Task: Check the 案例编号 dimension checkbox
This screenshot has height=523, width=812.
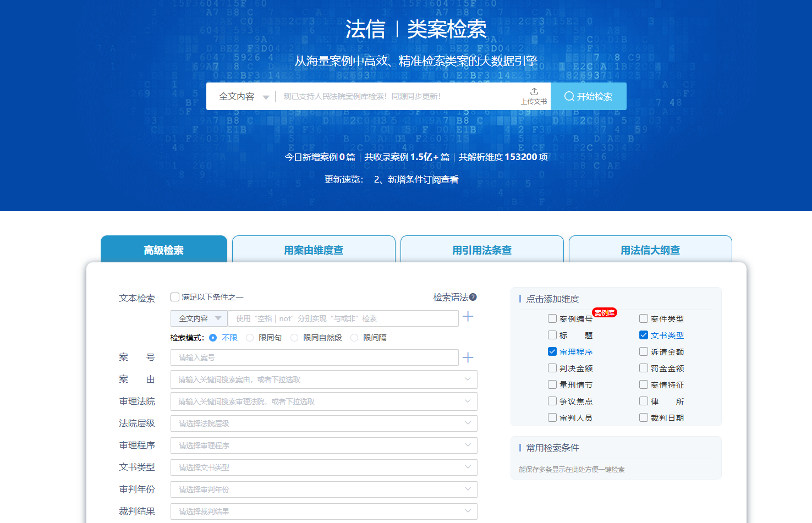Action: coord(552,318)
